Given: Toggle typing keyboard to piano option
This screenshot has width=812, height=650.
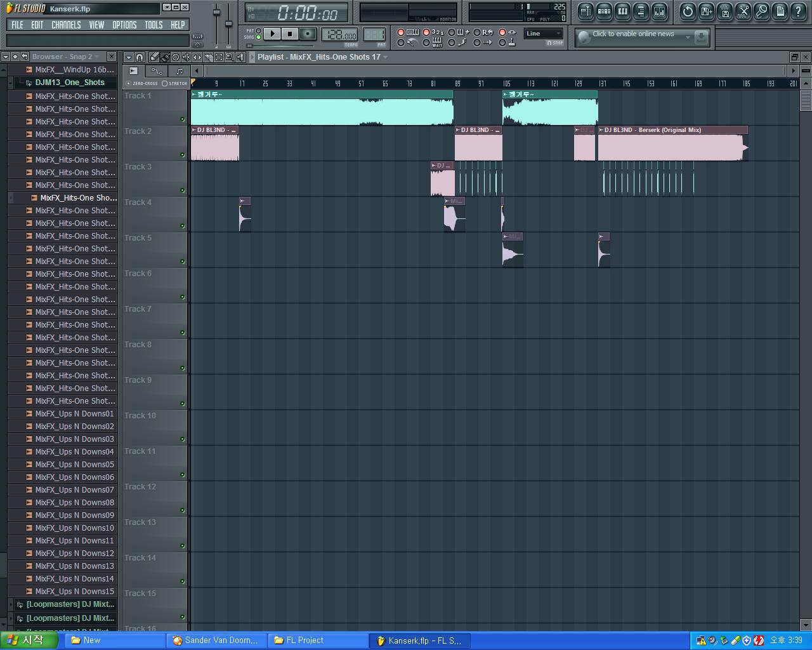Looking at the screenshot, I should coord(401,32).
